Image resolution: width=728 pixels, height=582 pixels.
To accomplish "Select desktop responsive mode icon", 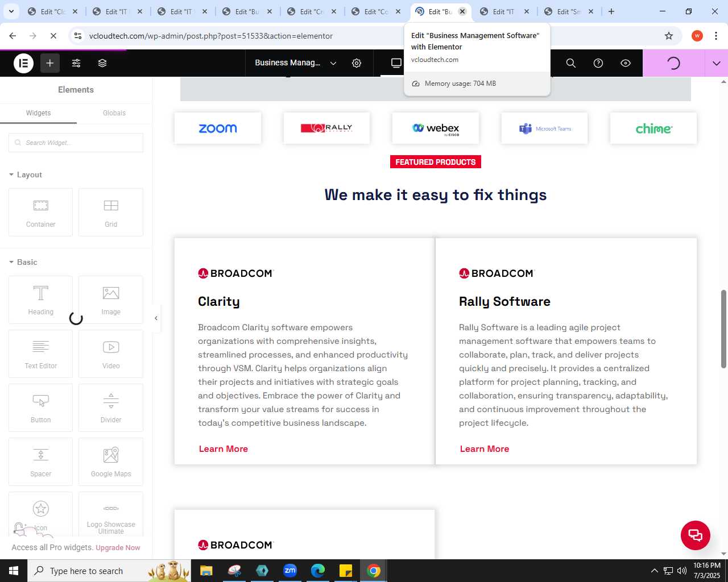I will [x=396, y=63].
